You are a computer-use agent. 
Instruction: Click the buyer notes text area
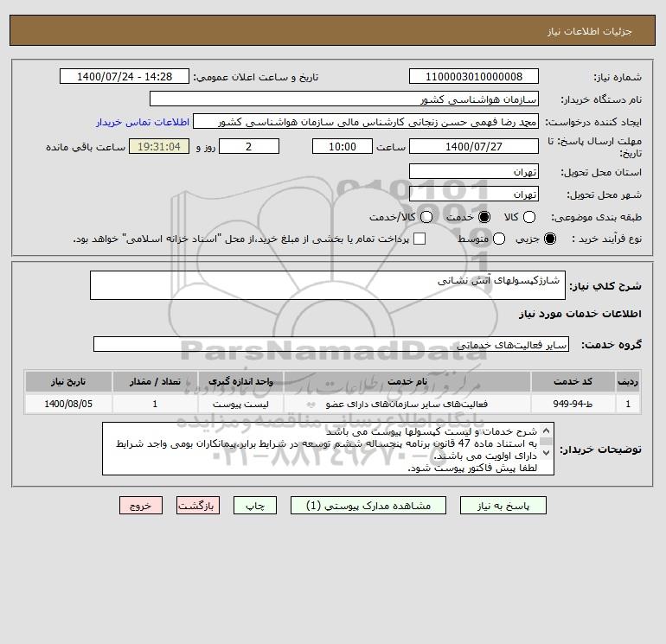point(328,449)
